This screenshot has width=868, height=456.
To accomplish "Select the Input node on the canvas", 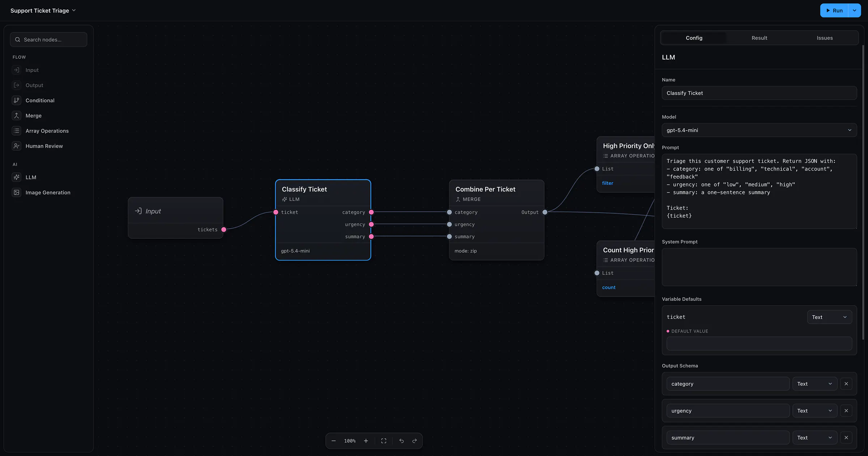I will click(x=175, y=218).
